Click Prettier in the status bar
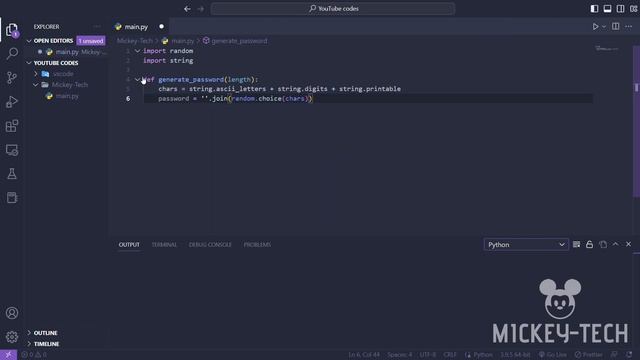The image size is (640, 360). coord(588,355)
